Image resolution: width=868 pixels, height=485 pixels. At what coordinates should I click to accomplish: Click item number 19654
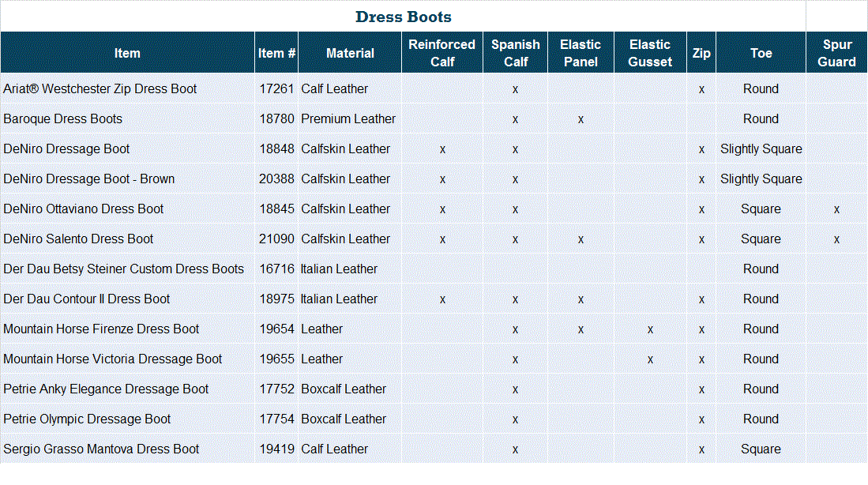276,329
